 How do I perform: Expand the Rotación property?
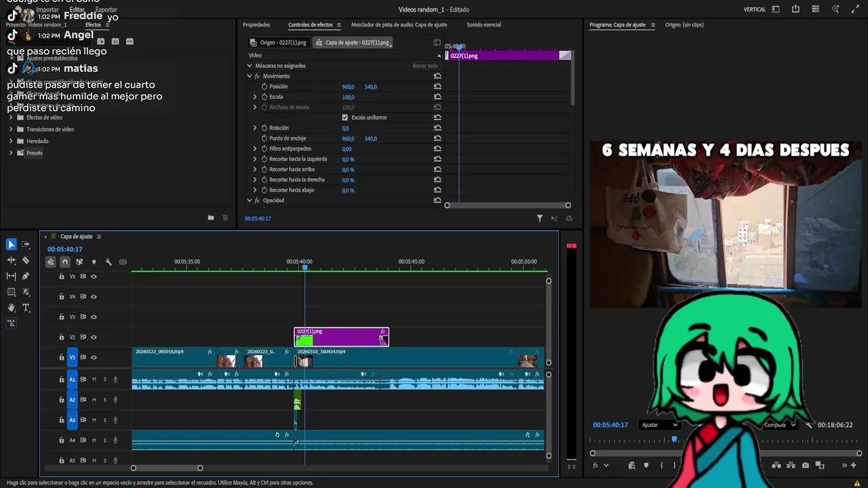(255, 128)
